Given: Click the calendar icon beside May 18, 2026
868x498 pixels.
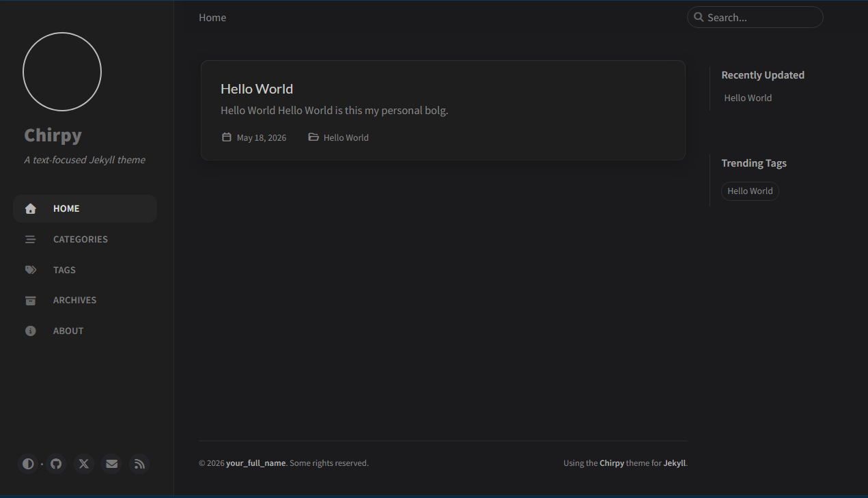Looking at the screenshot, I should coord(227,137).
